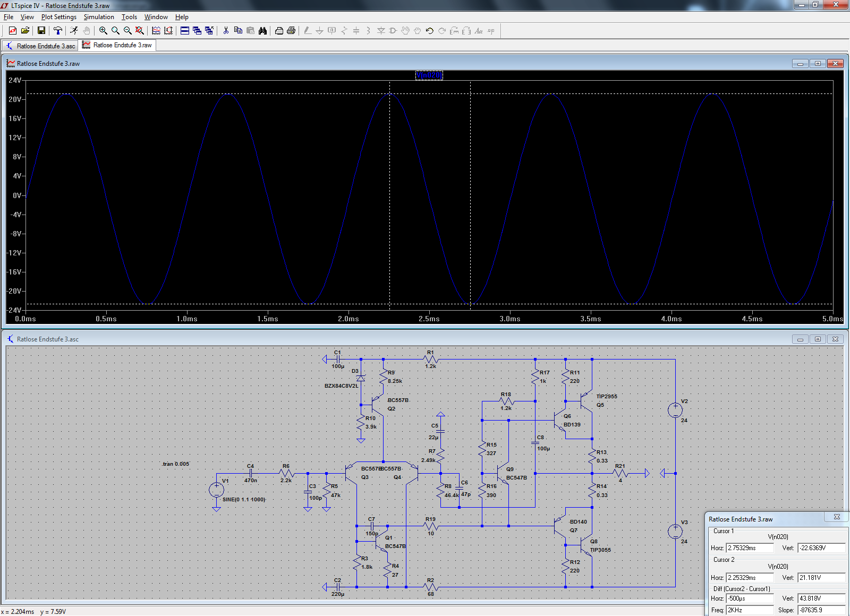
Task: Select the Move hand icon
Action: (405, 31)
